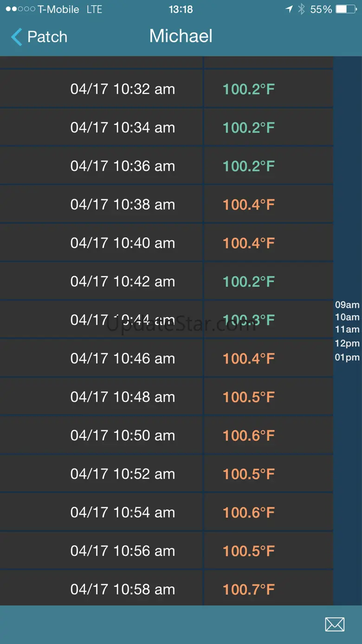The width and height of the screenshot is (362, 644).
Task: Select the 04/17 10:38 am row
Action: pos(167,204)
